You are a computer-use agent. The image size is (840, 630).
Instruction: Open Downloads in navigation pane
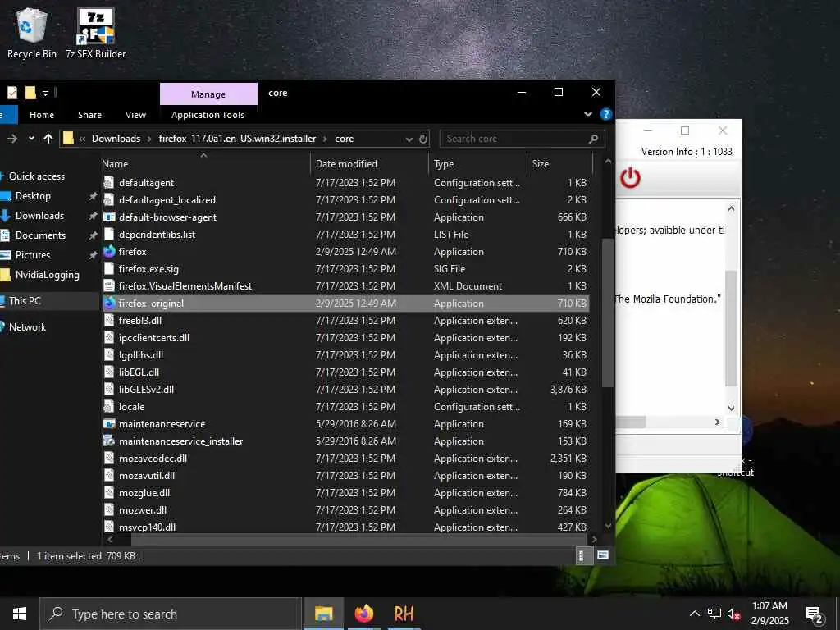click(39, 216)
